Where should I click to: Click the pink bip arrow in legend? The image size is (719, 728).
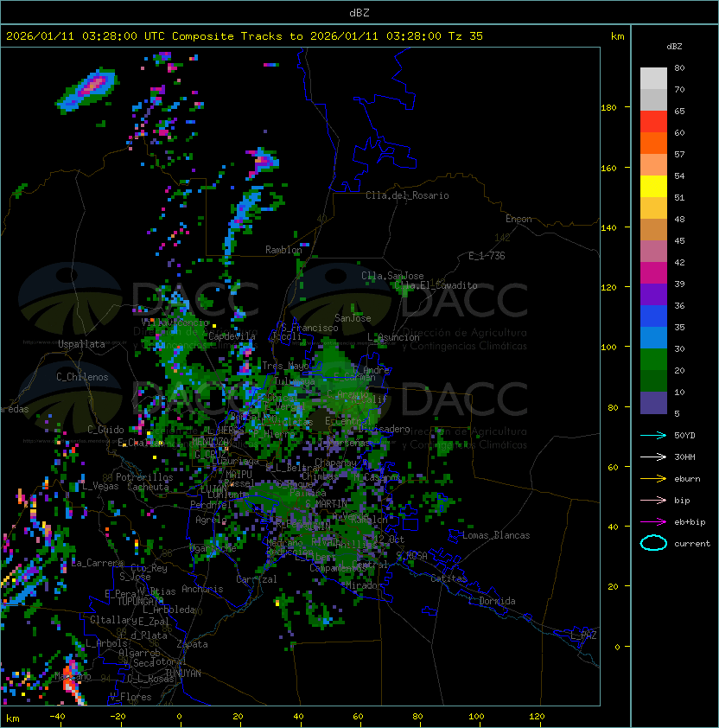click(x=653, y=500)
